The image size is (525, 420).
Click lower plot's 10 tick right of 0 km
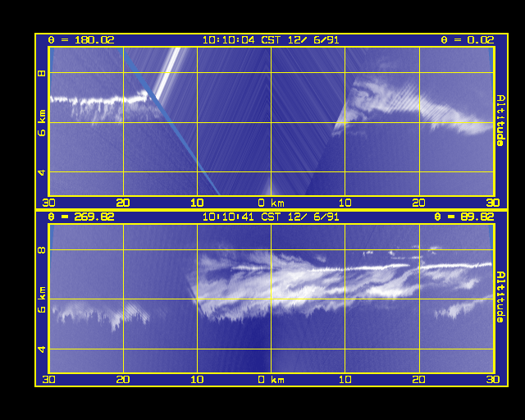pos(345,380)
